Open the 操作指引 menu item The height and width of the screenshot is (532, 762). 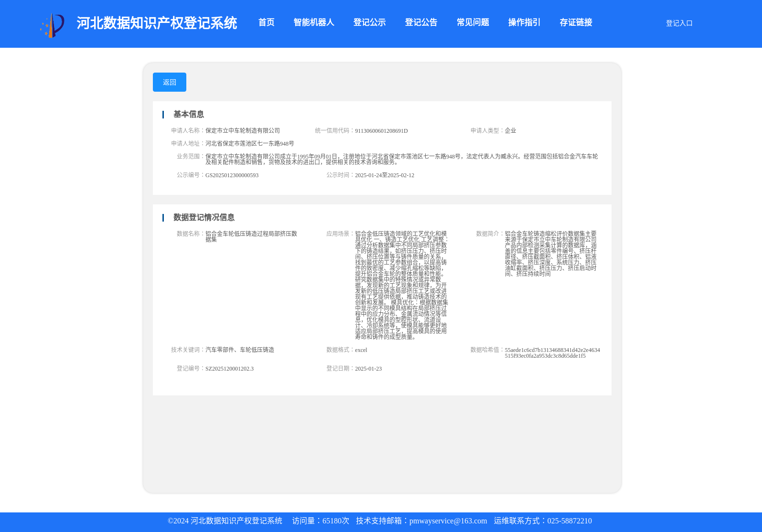click(524, 22)
